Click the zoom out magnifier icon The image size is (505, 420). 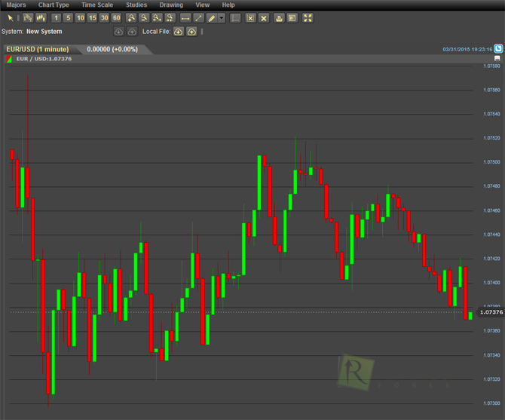click(x=144, y=18)
